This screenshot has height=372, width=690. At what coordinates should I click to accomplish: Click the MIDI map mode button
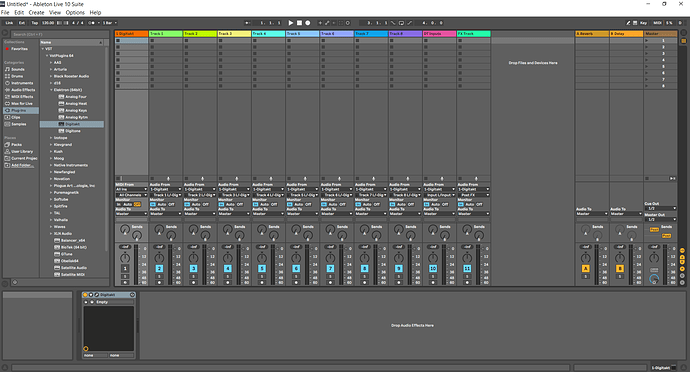[657, 23]
